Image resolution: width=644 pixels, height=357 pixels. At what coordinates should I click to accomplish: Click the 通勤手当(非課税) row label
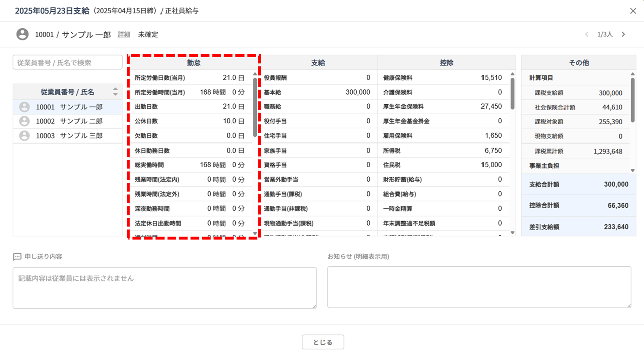pyautogui.click(x=286, y=208)
